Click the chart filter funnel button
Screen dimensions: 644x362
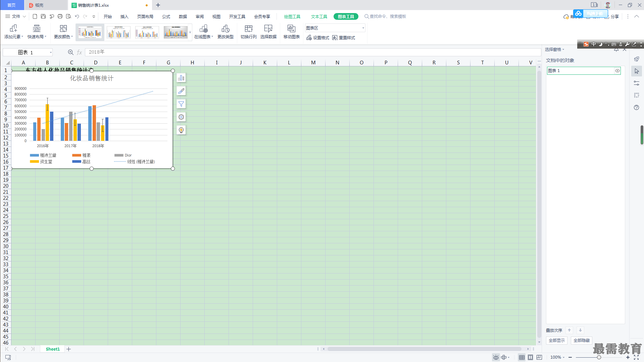pyautogui.click(x=181, y=104)
